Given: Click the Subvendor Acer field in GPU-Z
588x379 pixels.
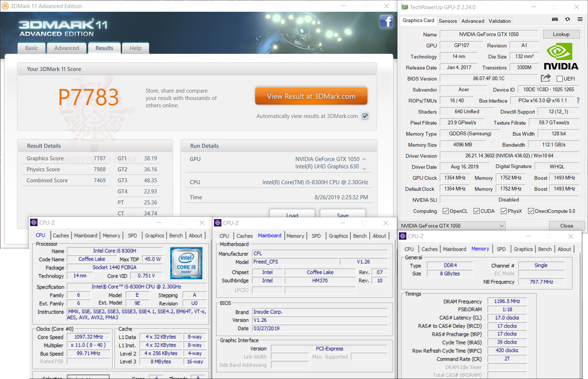Looking at the screenshot, I should point(464,89).
